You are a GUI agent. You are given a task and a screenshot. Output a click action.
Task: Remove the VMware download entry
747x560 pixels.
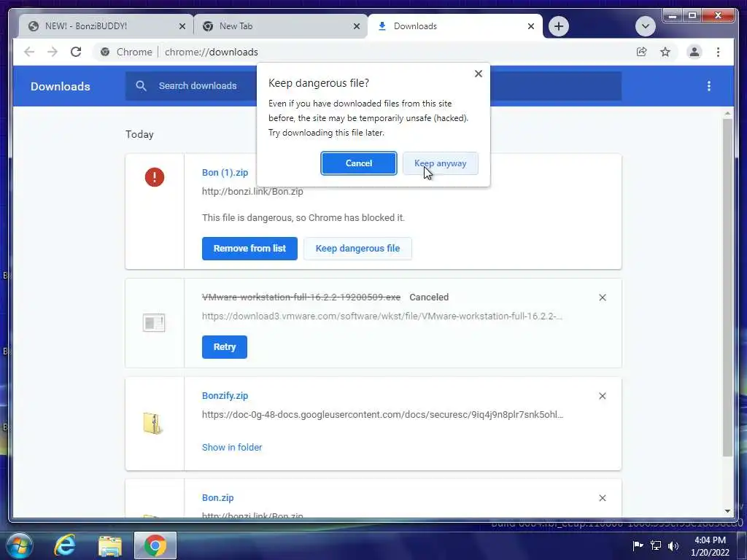[x=602, y=297]
